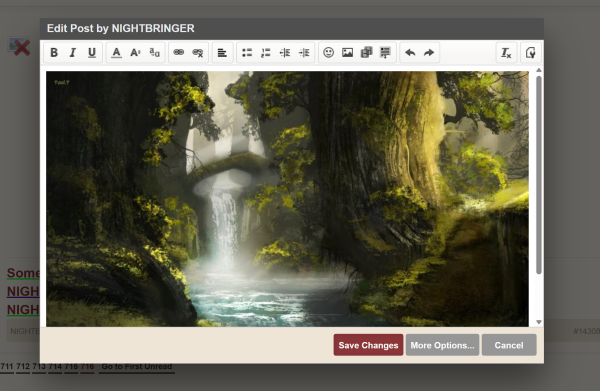Decrease indent with outdent icon
The width and height of the screenshot is (600, 391).
285,52
